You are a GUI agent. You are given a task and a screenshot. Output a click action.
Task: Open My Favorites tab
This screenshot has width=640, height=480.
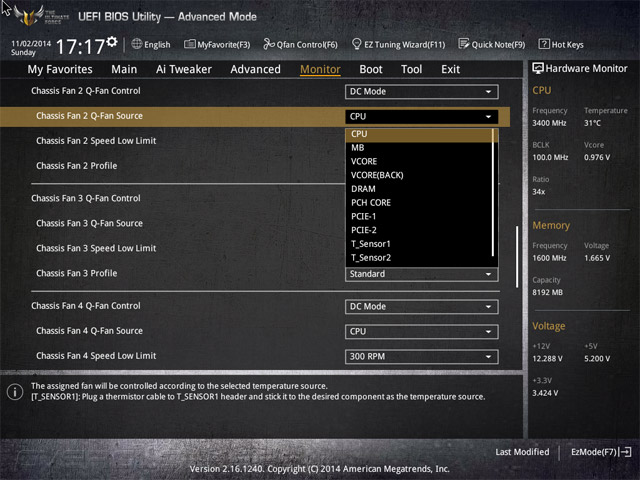click(x=60, y=69)
